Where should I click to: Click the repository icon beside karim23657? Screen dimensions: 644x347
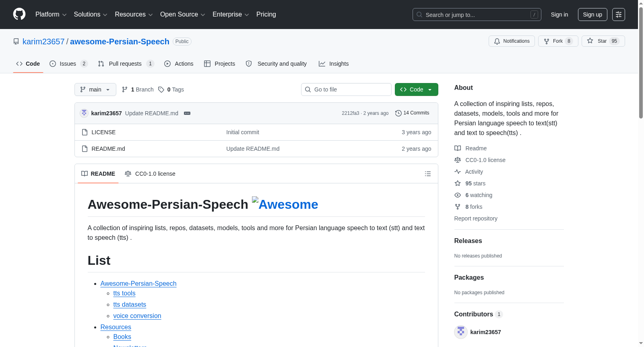click(16, 42)
